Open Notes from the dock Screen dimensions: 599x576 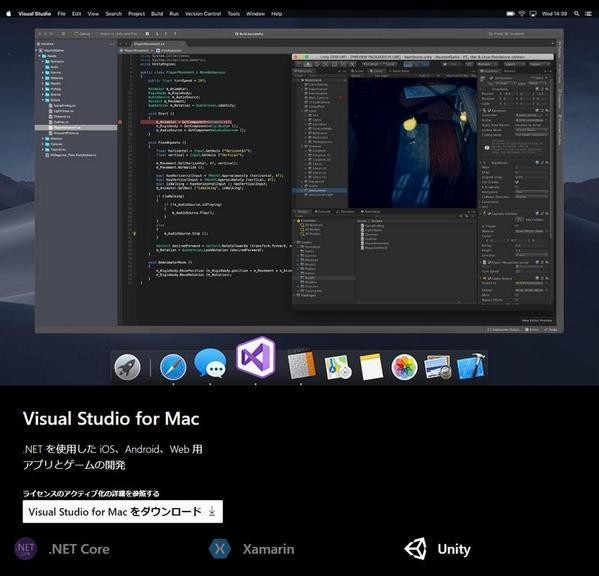tap(371, 367)
